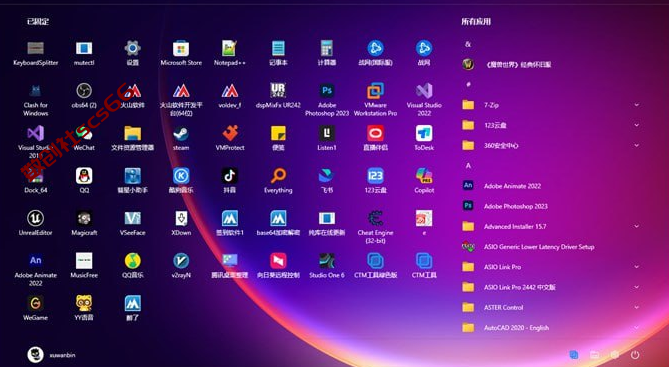This screenshot has height=367, width=669.
Task: Launch VMware Workstation Pro
Action: [x=375, y=99]
